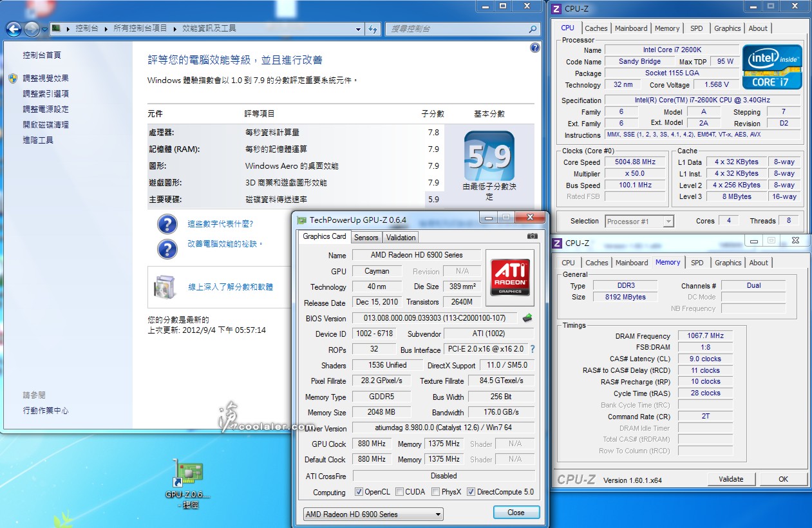This screenshot has height=528, width=812.
Task: Select the SPD tab in lower CPU-Z
Action: pos(697,263)
